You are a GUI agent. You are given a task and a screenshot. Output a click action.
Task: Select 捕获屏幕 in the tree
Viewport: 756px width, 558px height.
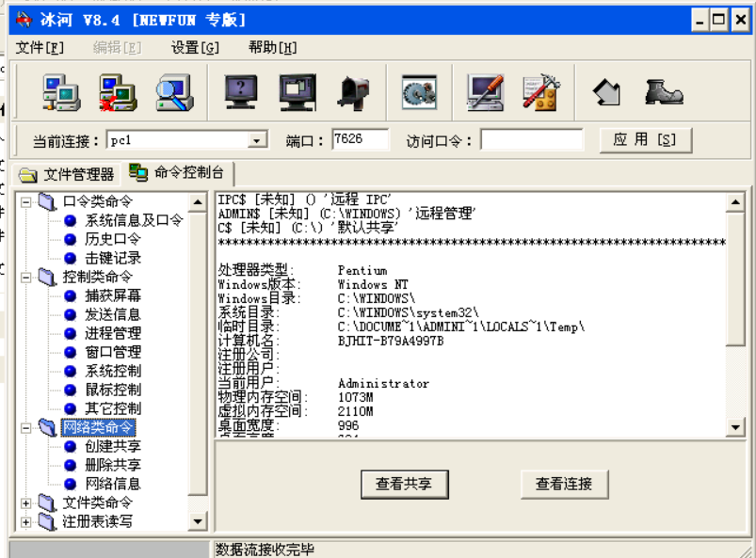[x=113, y=295]
